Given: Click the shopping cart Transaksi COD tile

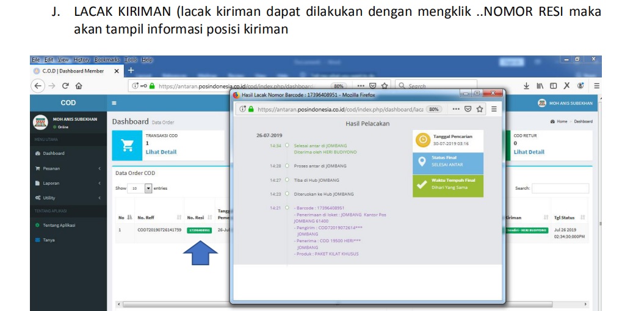Looking at the screenshot, I should 128,145.
